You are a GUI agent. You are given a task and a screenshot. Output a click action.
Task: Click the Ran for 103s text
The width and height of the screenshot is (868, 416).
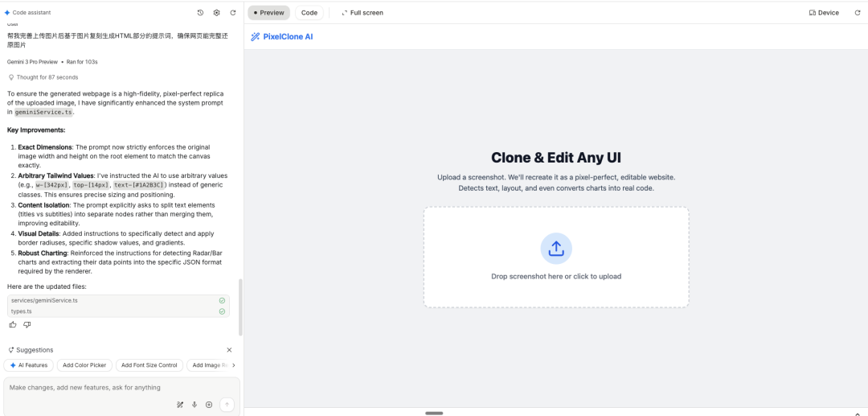[x=82, y=62]
